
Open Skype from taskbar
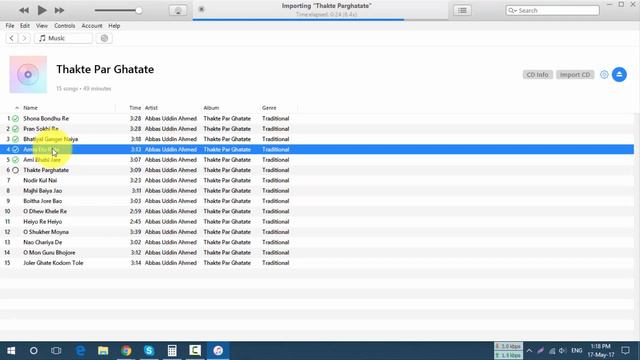pyautogui.click(x=149, y=351)
